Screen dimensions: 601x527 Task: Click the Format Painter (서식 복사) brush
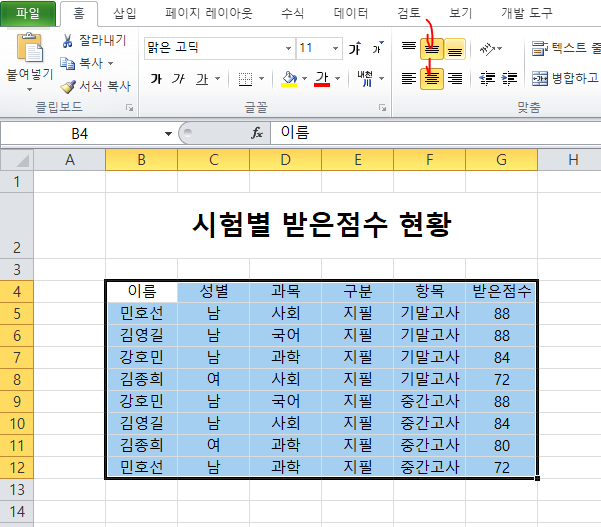click(x=68, y=87)
